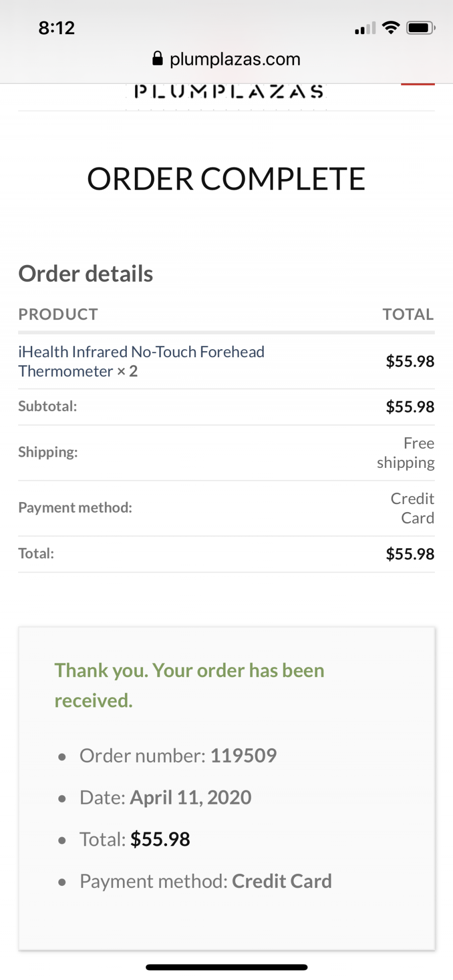Viewport: 453px width, 980px height.
Task: Click the date April 11, 2020
Action: click(191, 797)
